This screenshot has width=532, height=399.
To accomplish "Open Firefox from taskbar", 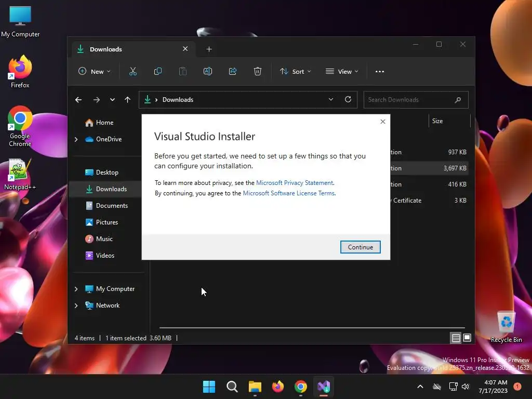I will (278, 387).
